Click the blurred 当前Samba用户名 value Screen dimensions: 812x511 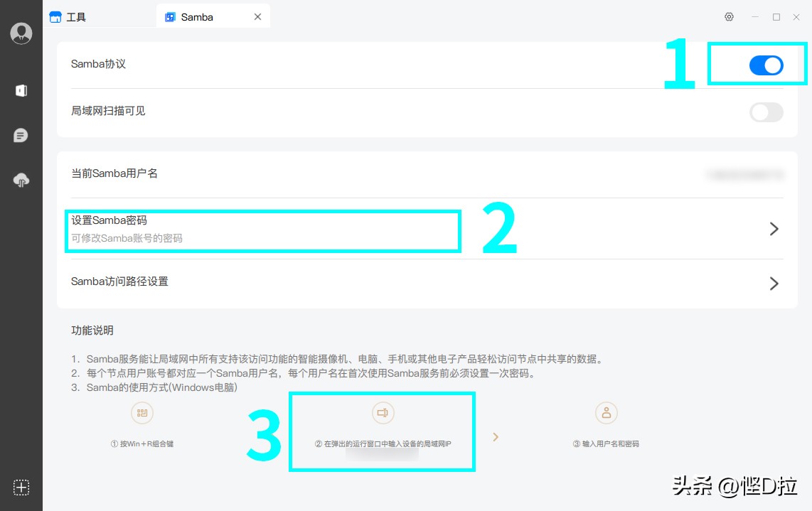tap(744, 173)
